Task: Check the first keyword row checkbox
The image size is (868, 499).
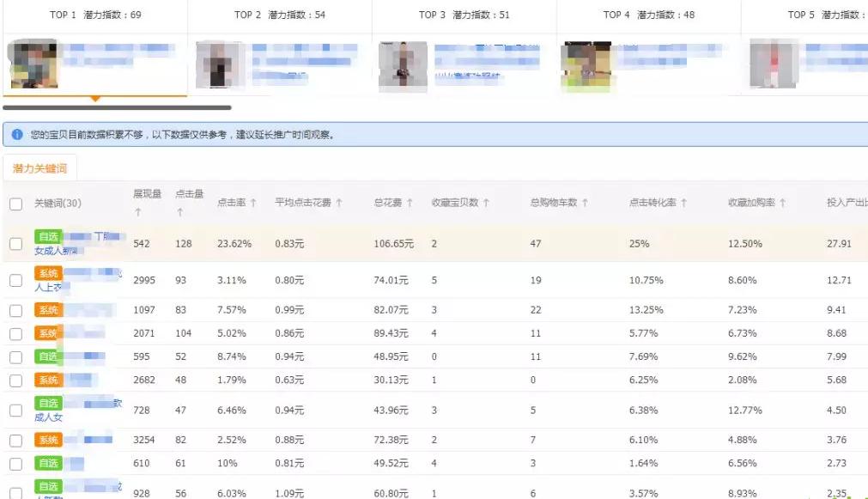Action: click(15, 242)
